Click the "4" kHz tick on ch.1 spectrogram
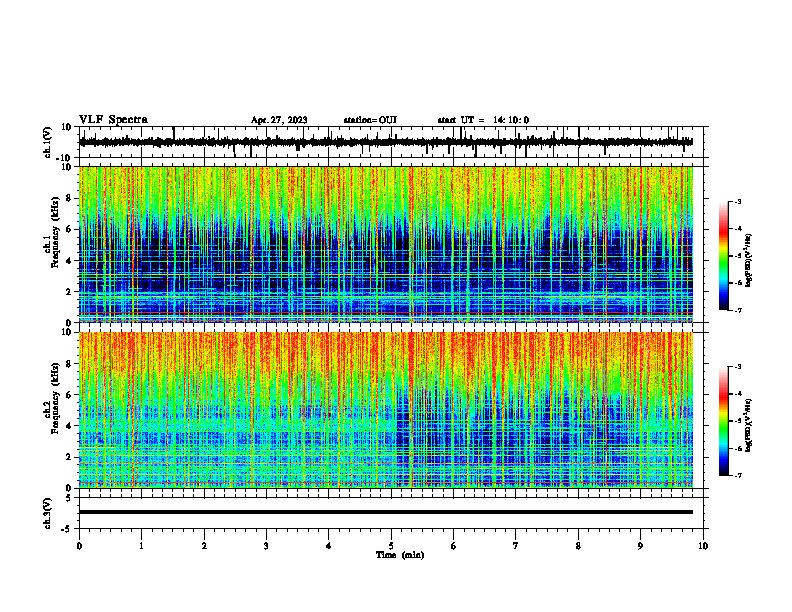This screenshot has width=792, height=612. click(69, 261)
